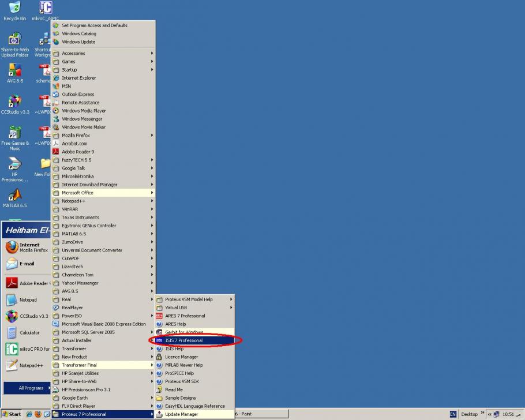The width and height of the screenshot is (525, 420).
Task: Open Outlook Express
Action: 103,94
